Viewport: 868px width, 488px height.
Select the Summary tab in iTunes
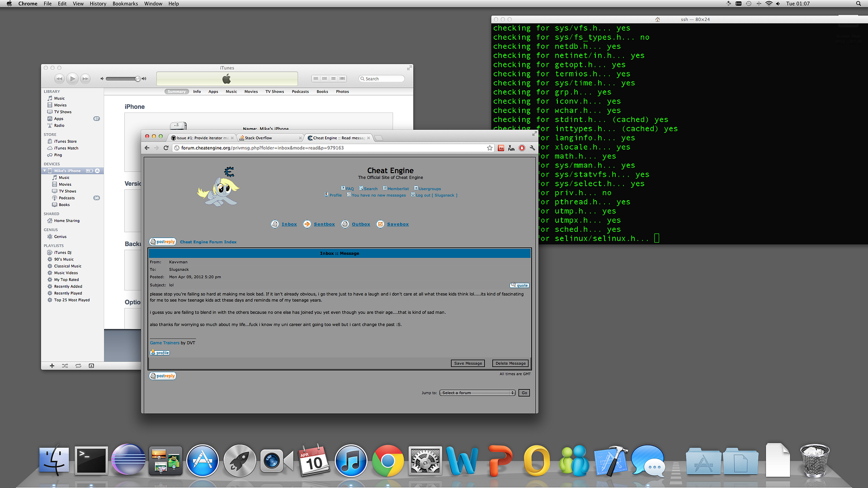(x=176, y=92)
